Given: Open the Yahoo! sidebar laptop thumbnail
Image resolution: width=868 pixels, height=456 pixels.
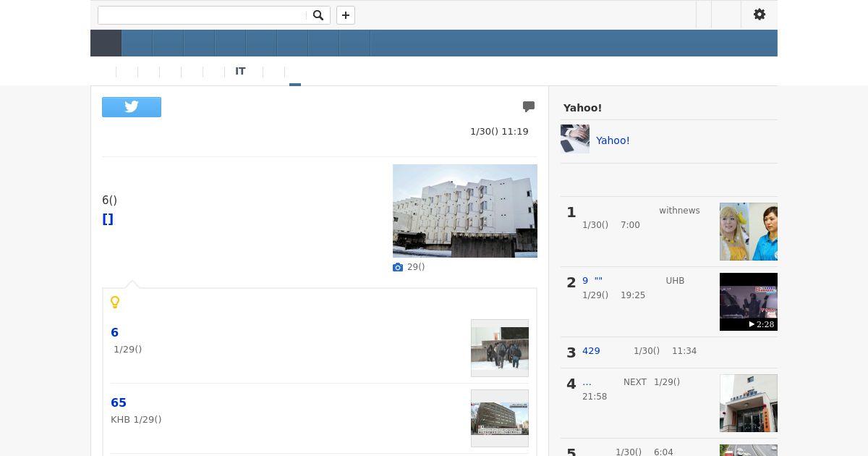Looking at the screenshot, I should coord(575,139).
